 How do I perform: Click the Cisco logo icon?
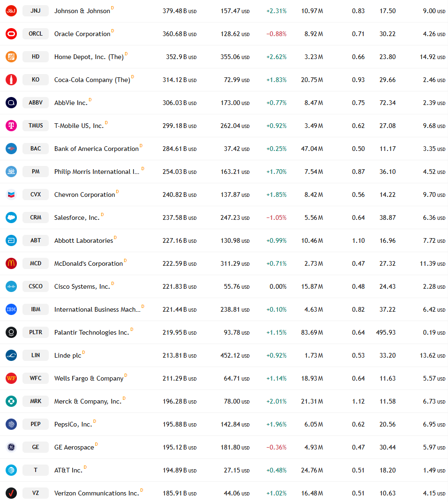11,286
